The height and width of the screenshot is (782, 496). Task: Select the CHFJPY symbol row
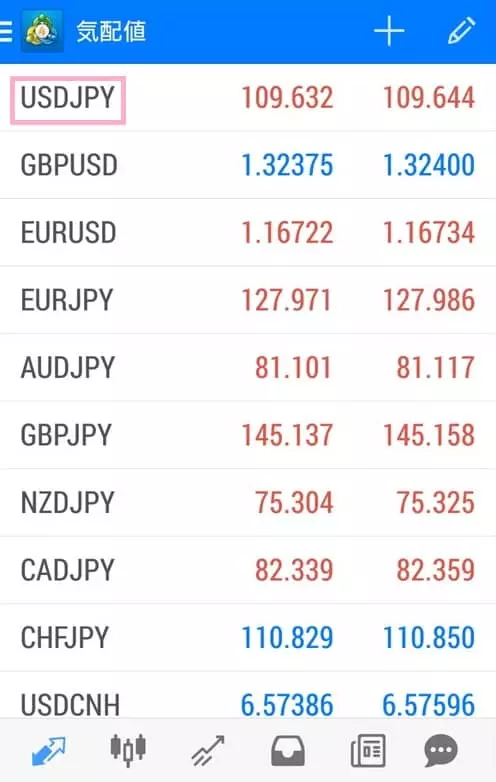(248, 637)
